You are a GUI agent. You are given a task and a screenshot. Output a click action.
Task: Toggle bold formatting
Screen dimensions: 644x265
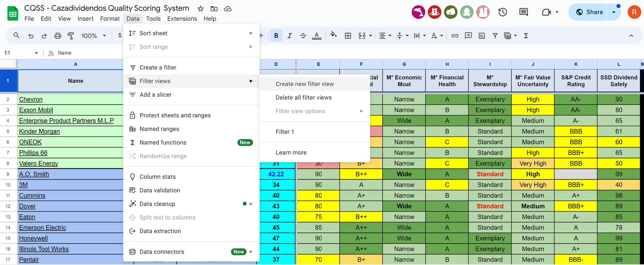tap(276, 36)
